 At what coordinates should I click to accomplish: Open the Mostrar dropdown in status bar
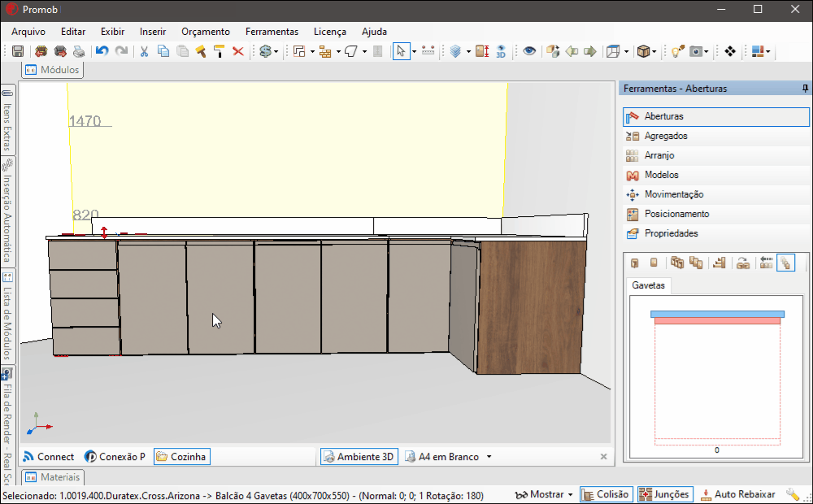pyautogui.click(x=545, y=495)
